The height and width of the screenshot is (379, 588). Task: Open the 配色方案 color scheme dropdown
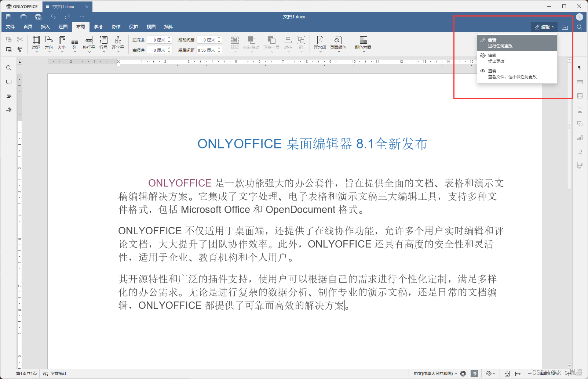[363, 44]
